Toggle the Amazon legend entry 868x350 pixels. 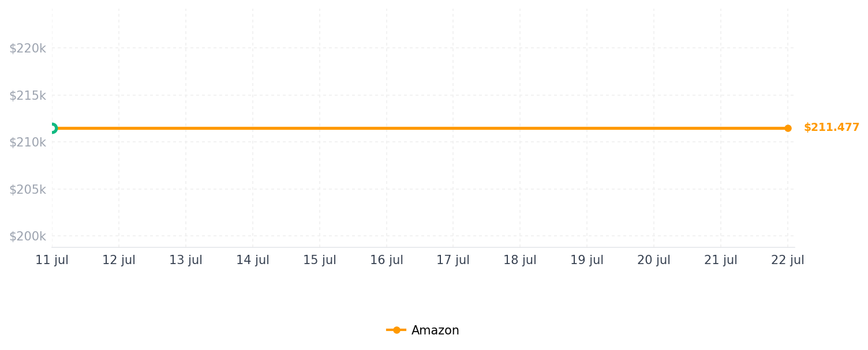point(423,330)
